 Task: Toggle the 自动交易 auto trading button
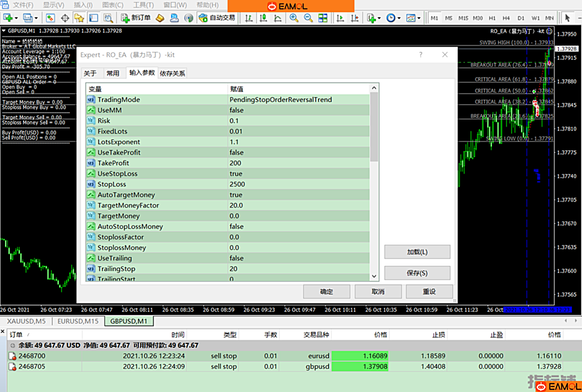click(x=217, y=18)
